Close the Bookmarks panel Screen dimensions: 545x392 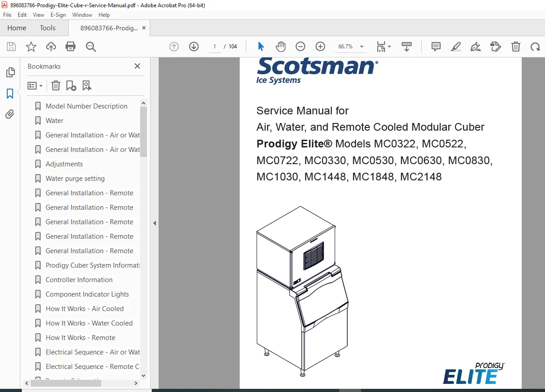pos(137,66)
